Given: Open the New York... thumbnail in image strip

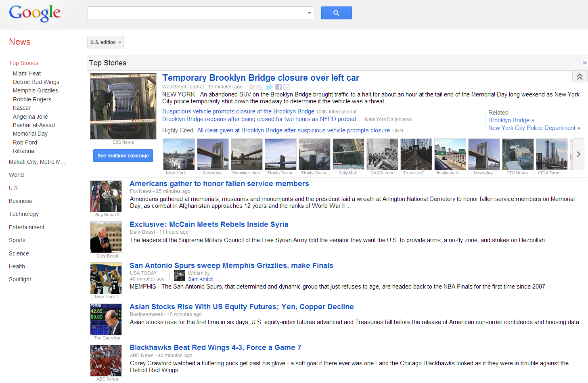Looking at the screenshot, I should pyautogui.click(x=179, y=154).
